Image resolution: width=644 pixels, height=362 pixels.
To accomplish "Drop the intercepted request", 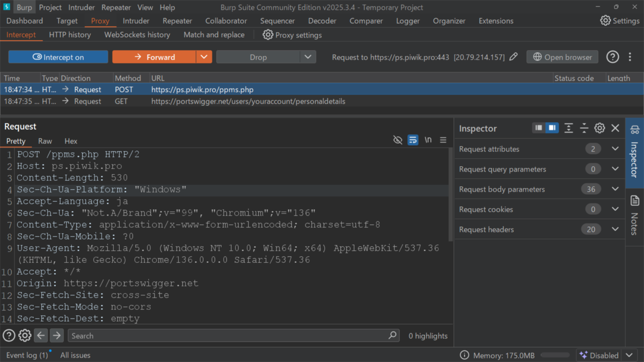I will (258, 57).
